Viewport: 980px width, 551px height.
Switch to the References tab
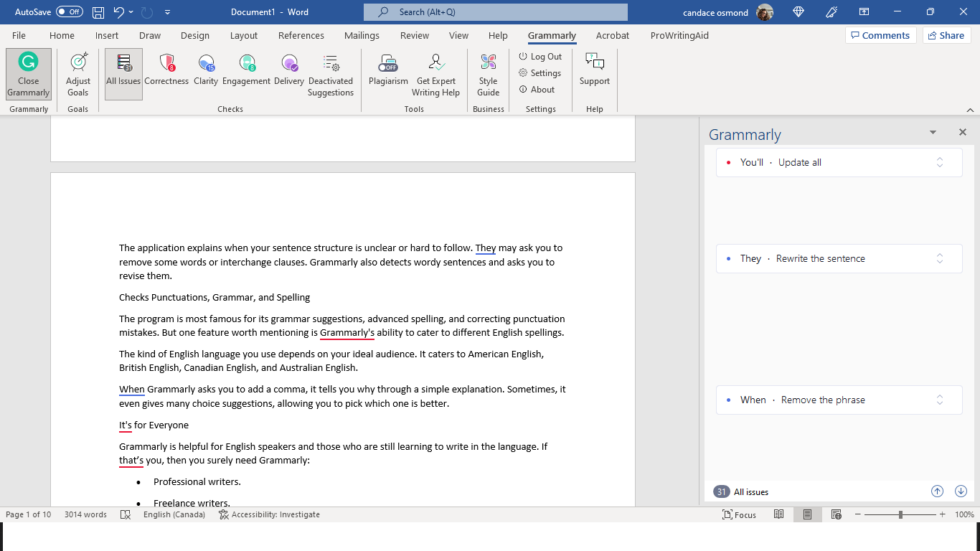click(x=301, y=36)
